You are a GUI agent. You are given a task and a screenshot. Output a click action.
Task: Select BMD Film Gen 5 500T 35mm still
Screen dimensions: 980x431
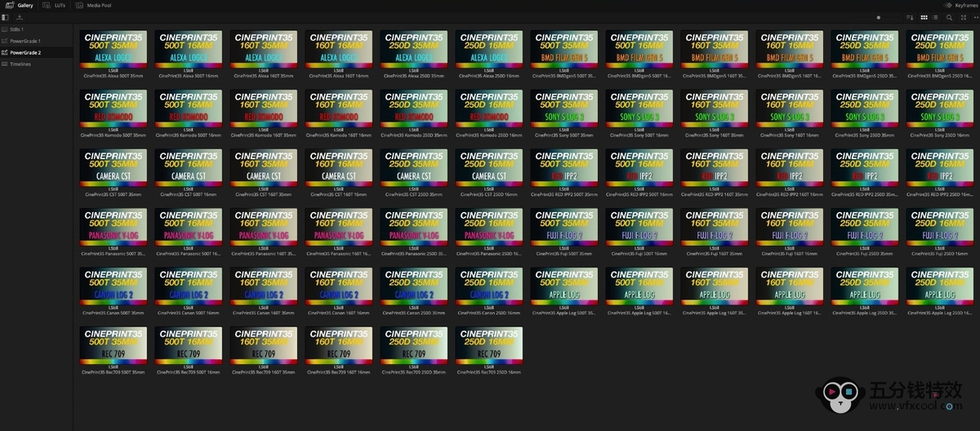pos(563,50)
